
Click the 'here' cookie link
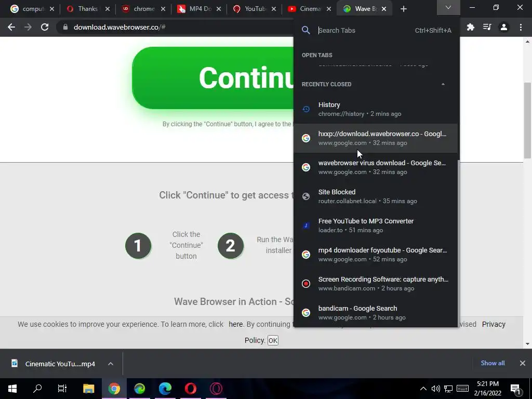tap(235, 324)
